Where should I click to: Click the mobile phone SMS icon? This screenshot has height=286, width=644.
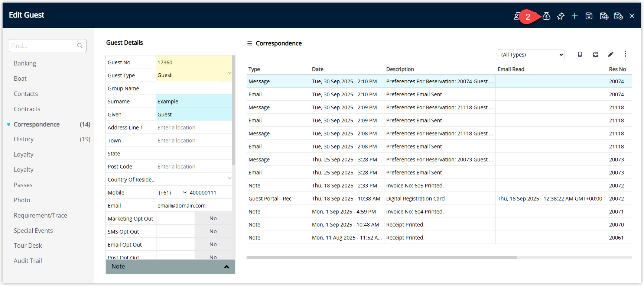pyautogui.click(x=580, y=54)
